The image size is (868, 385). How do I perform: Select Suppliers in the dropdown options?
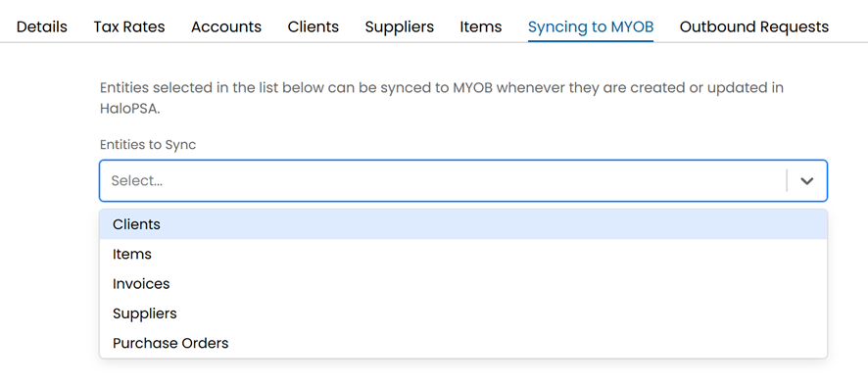tap(463, 313)
